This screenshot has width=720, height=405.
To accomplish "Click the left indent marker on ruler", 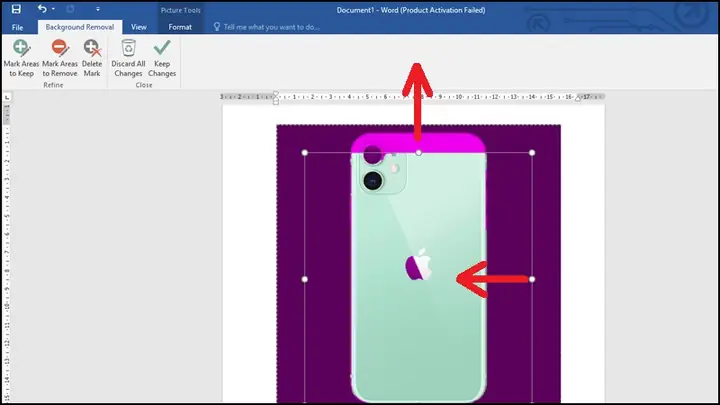I will [x=276, y=98].
